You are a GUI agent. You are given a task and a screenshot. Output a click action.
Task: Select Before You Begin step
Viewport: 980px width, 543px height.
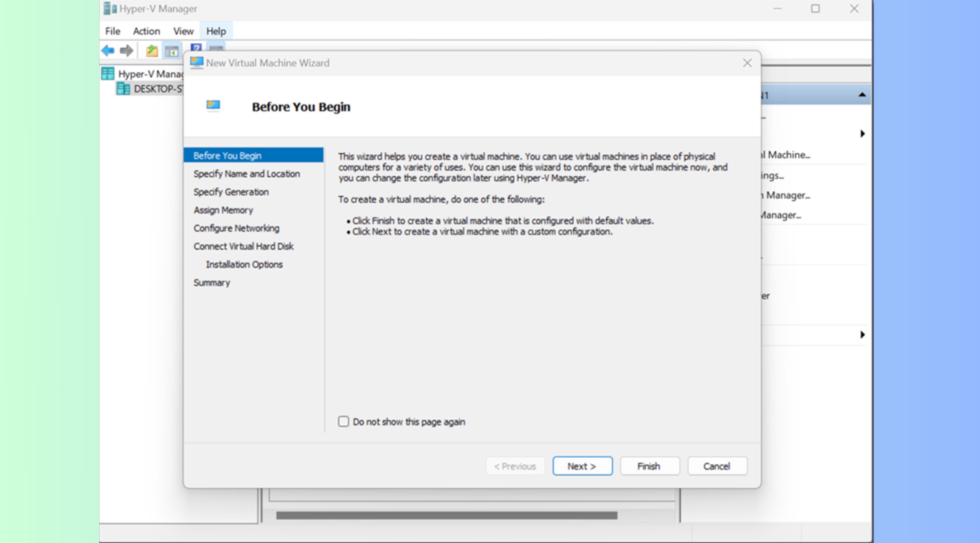[253, 155]
